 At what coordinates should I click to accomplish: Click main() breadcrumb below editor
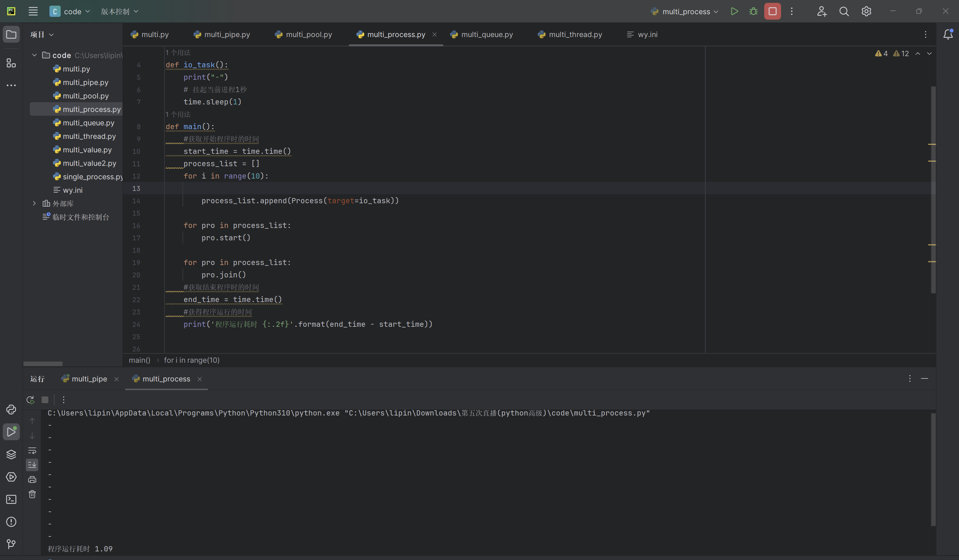point(140,360)
